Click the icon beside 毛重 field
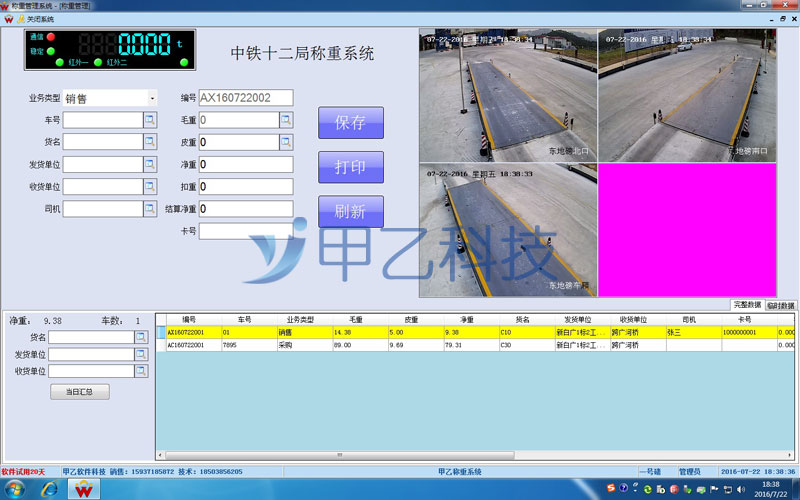Screen dimensions: 800x500 (x=286, y=120)
